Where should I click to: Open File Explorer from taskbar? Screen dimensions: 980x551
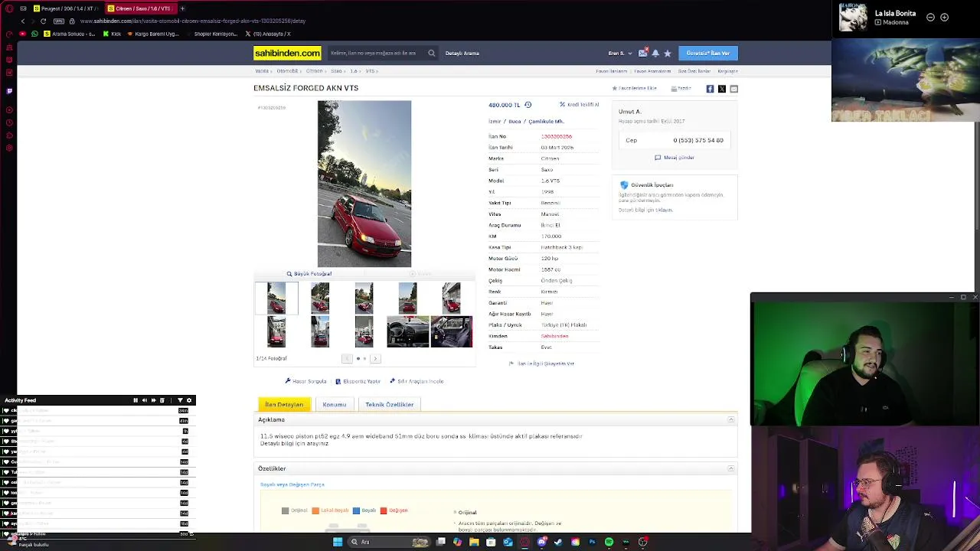(x=474, y=542)
